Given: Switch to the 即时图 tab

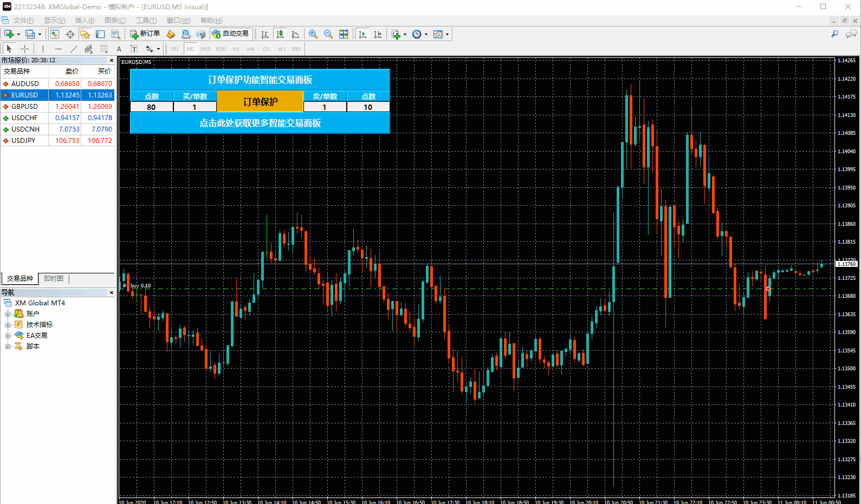Looking at the screenshot, I should click(x=54, y=279).
